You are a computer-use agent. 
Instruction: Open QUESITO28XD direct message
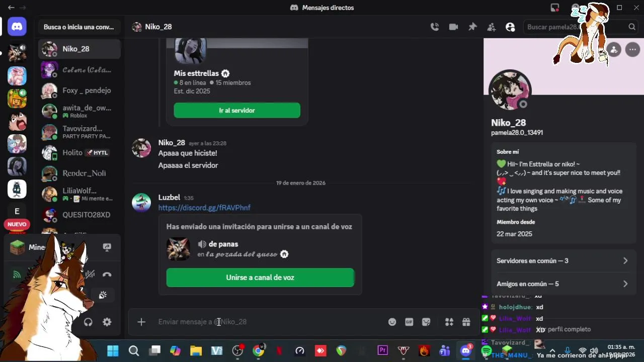coord(79,215)
